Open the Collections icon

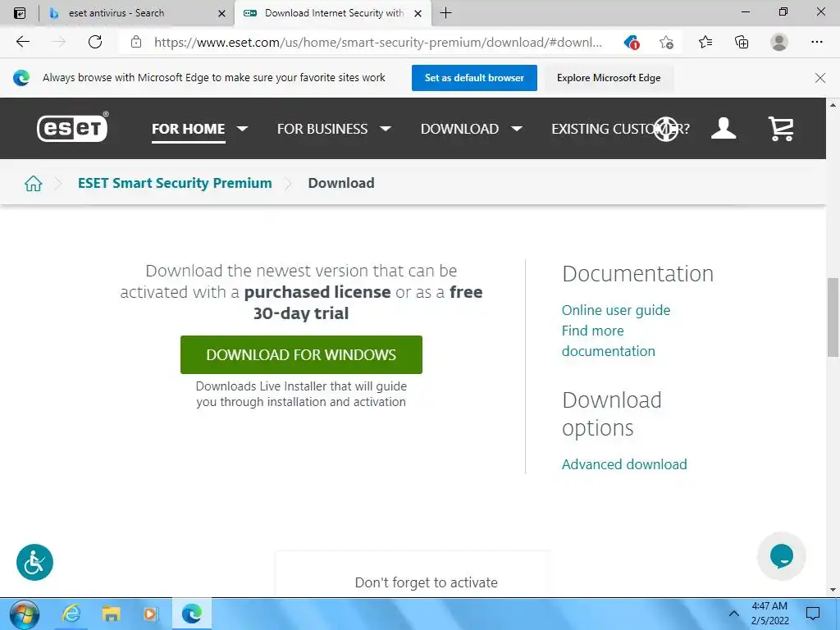click(x=742, y=42)
